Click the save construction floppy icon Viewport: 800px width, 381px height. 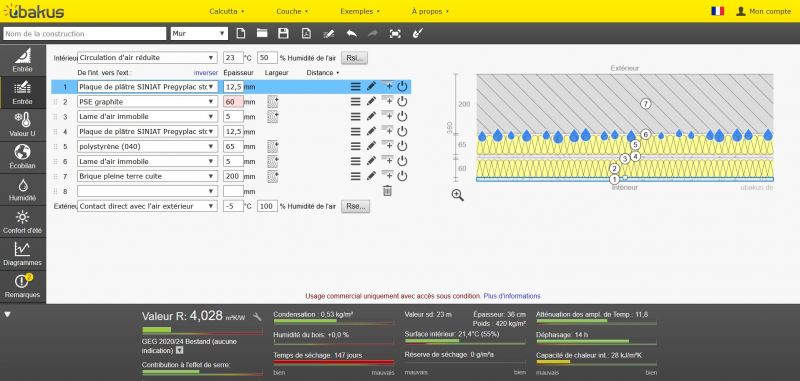click(x=283, y=34)
